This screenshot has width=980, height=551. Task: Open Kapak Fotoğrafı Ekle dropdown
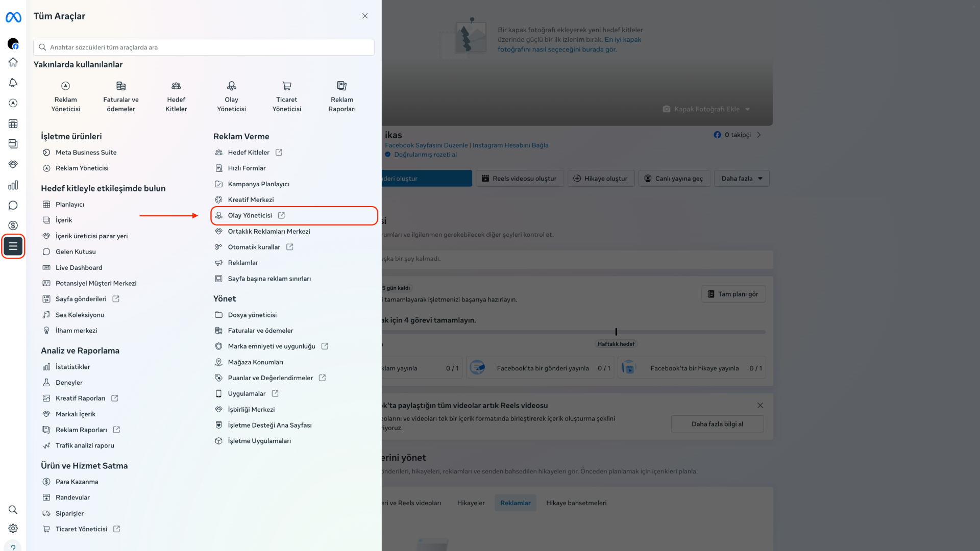click(706, 109)
